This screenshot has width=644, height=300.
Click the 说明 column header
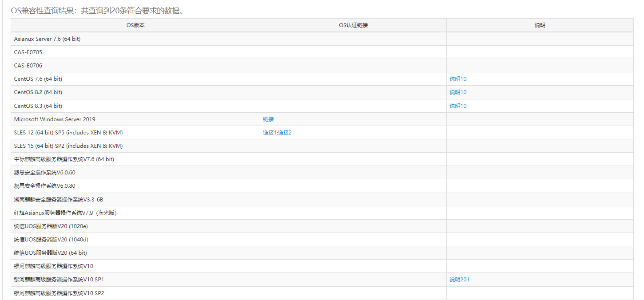pyautogui.click(x=540, y=25)
